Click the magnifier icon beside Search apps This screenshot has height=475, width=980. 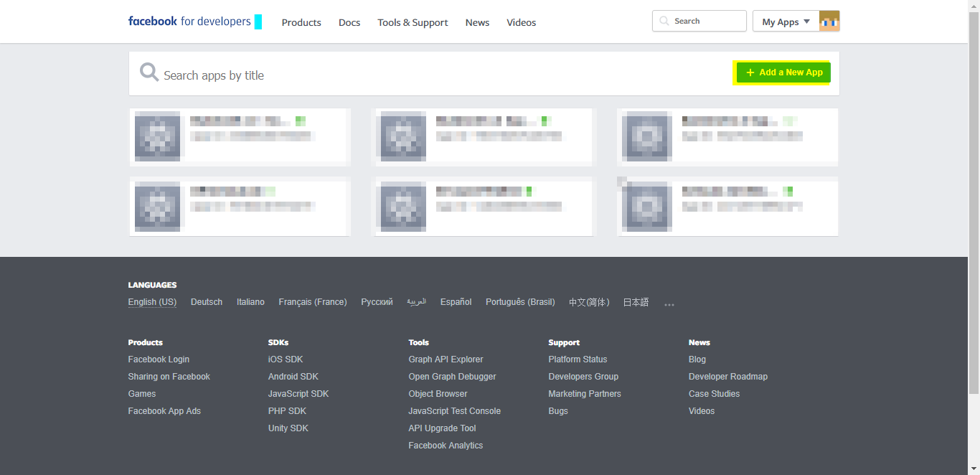[149, 72]
